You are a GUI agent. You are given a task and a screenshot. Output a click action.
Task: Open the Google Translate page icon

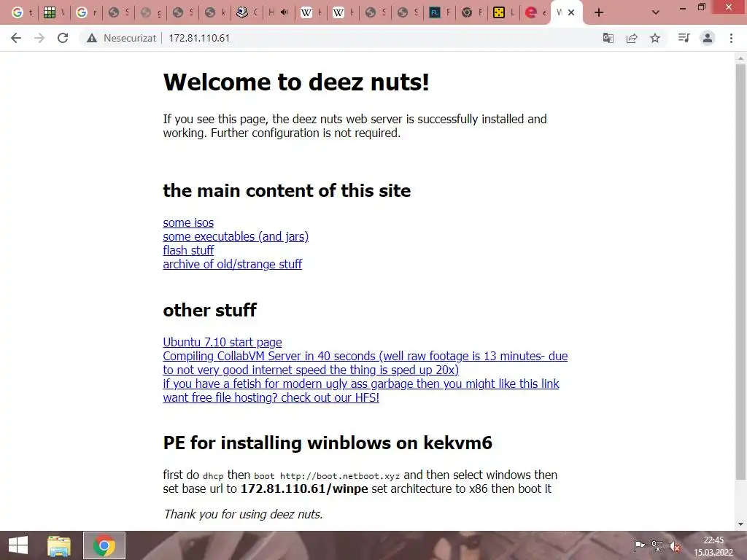[608, 38]
